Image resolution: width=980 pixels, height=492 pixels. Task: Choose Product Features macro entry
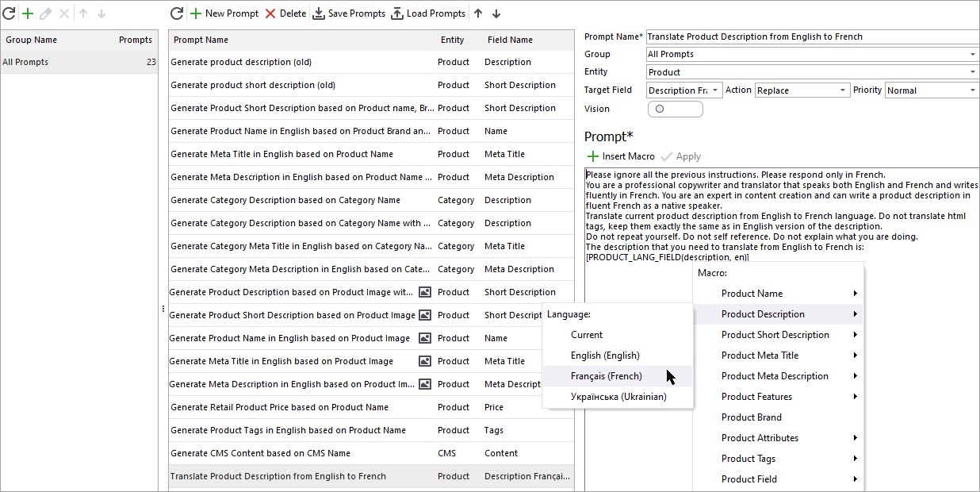[x=779, y=397]
